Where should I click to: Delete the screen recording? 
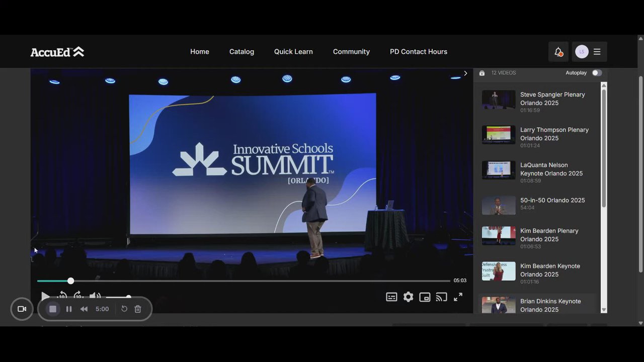tap(138, 309)
